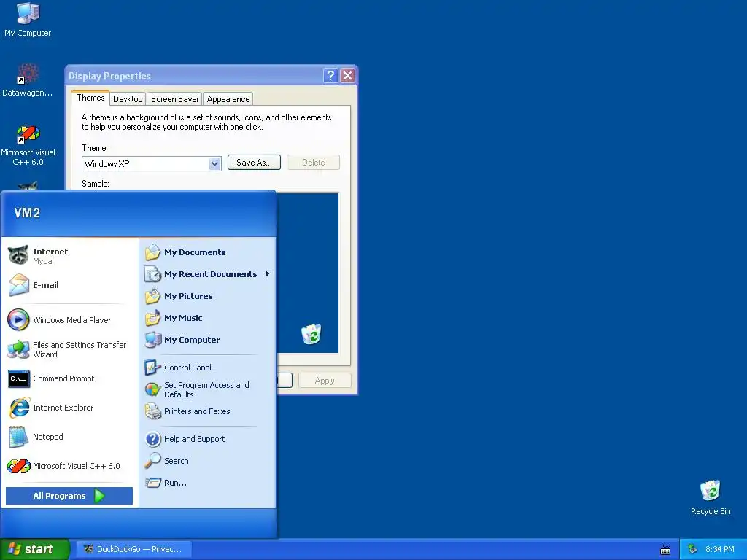This screenshot has height=560, width=747.
Task: Switch to the Desktop tab
Action: [128, 99]
